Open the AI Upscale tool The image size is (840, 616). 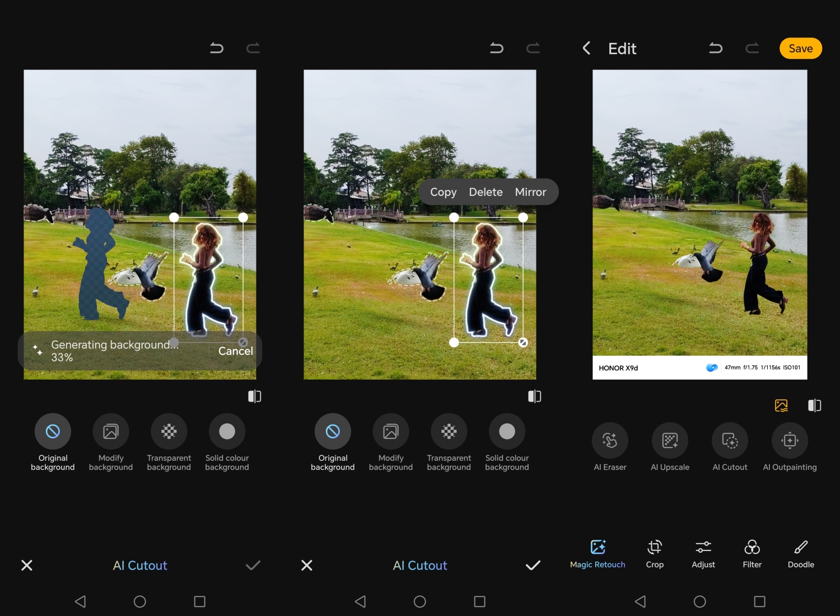[670, 441]
